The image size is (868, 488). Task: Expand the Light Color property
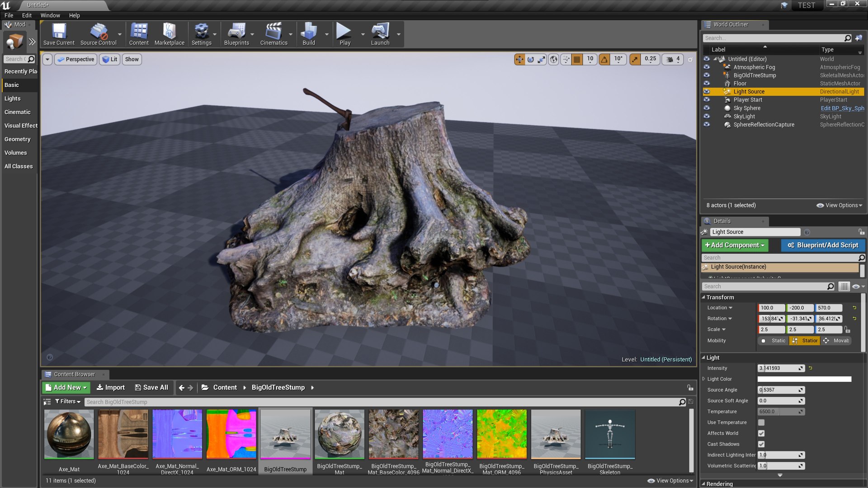[703, 379]
